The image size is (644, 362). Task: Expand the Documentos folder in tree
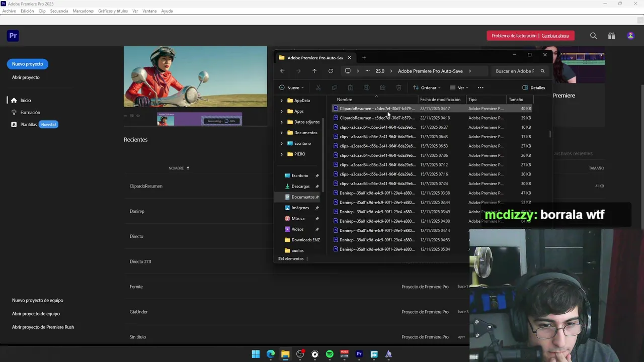coord(281,133)
